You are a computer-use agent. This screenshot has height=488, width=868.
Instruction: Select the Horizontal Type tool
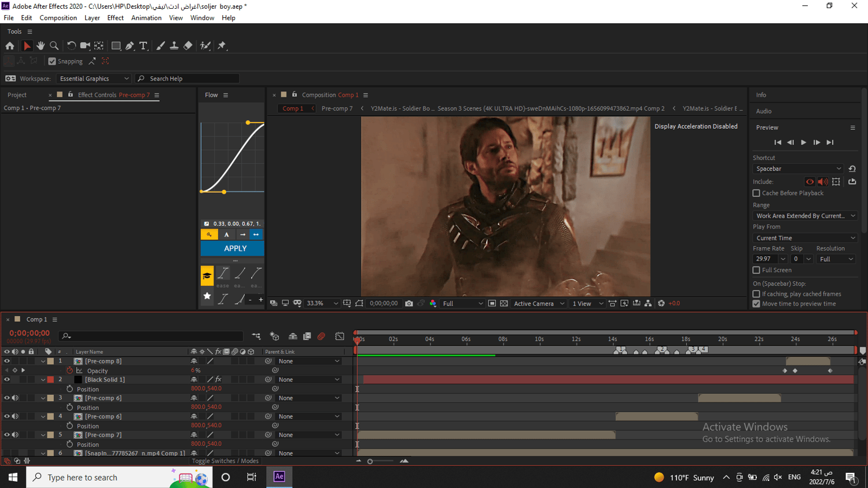pos(144,46)
